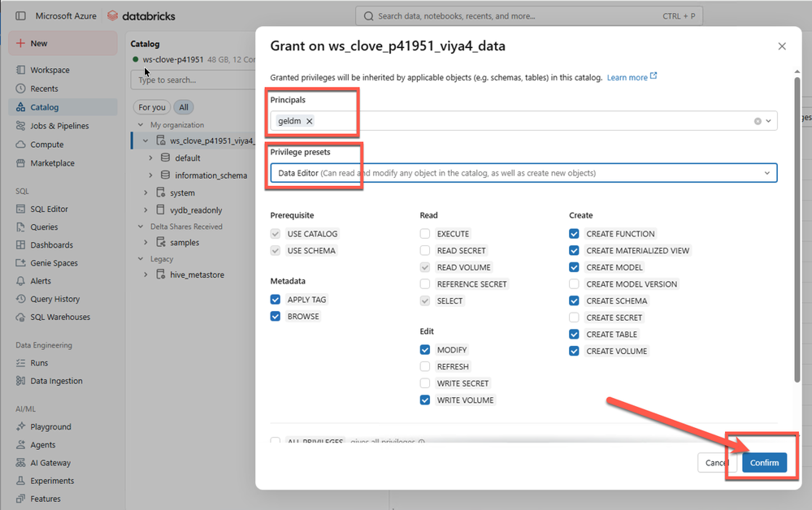812x510 pixels.
Task: Uncheck CREATE FUNCTION privilege
Action: [x=574, y=234]
